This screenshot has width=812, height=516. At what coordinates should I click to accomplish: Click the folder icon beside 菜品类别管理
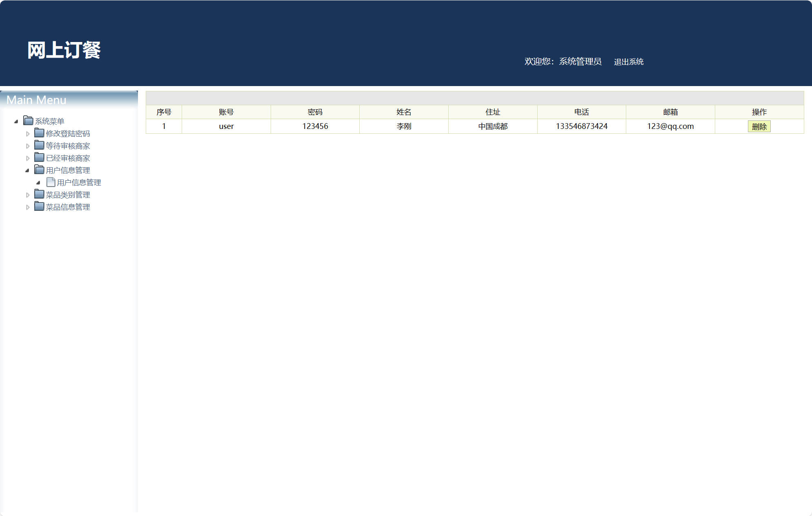(x=39, y=194)
